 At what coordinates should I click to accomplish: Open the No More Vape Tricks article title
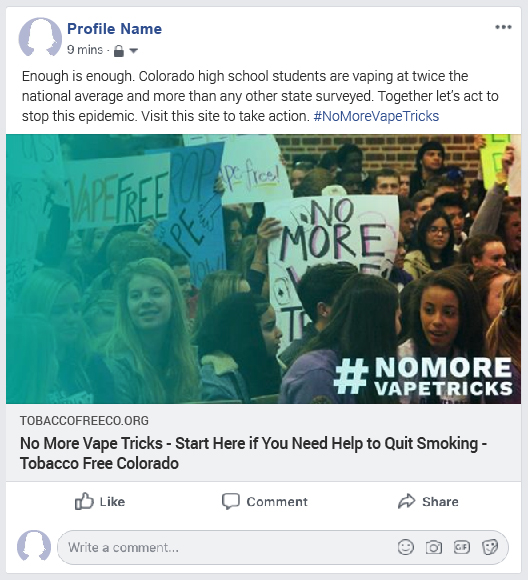[253, 453]
